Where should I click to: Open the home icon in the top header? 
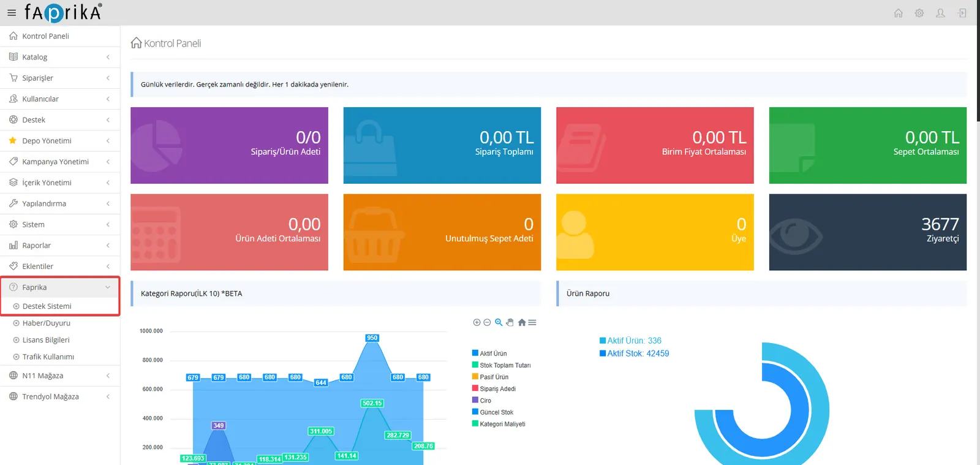[899, 13]
